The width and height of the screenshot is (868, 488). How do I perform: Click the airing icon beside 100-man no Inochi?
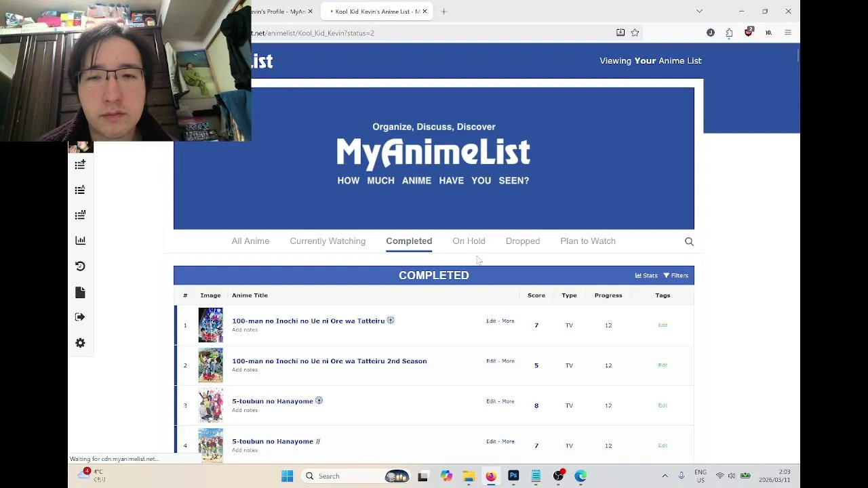tap(391, 321)
